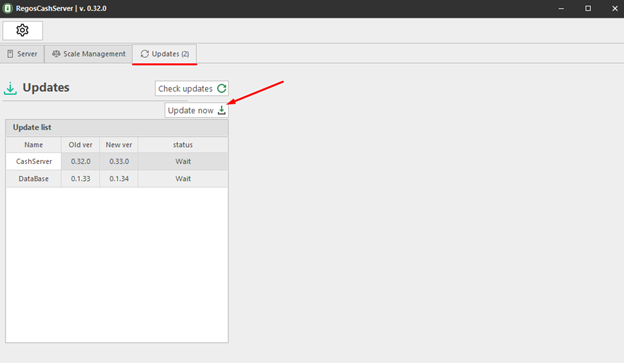Click the RegosCashServer logo in the title bar
This screenshot has width=624, height=363.
point(8,8)
